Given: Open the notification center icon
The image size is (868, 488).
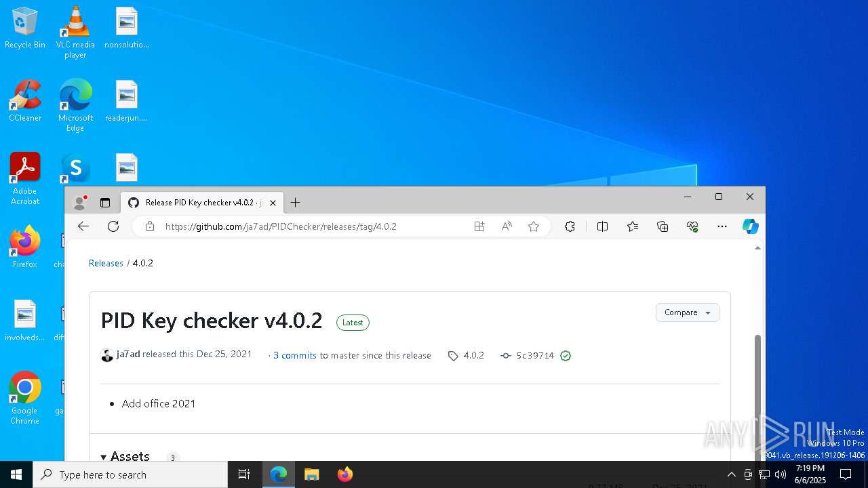Looking at the screenshot, I should tap(846, 474).
